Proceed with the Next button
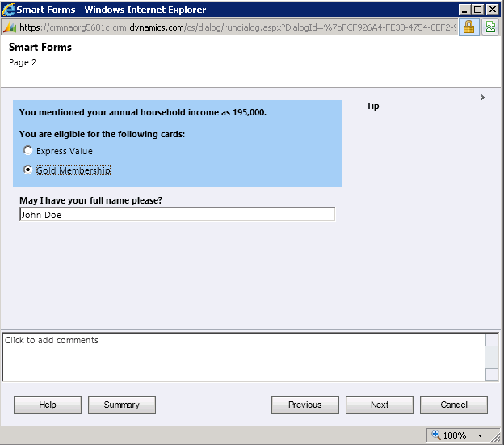 click(x=379, y=405)
